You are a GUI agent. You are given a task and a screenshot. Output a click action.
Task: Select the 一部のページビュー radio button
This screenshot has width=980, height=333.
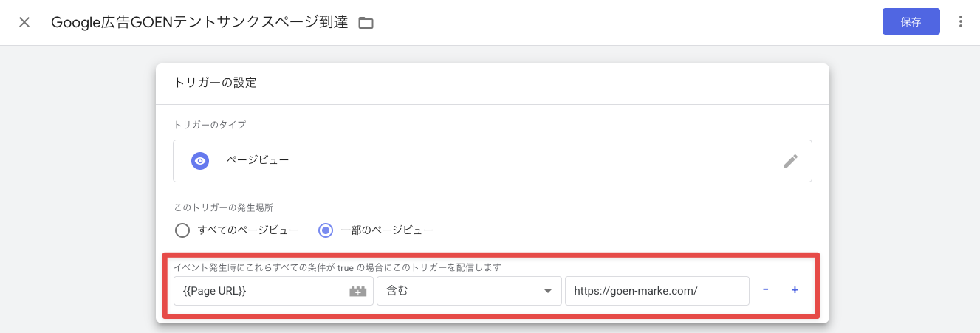point(325,230)
